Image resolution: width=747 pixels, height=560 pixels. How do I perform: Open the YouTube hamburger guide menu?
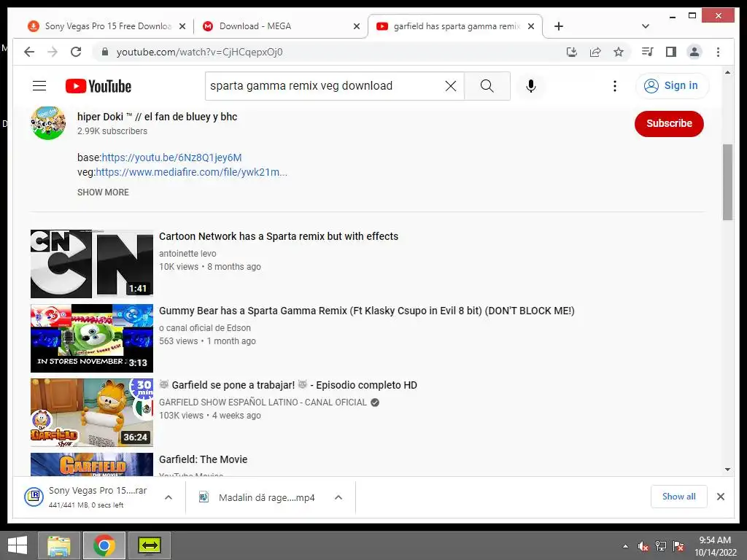click(39, 86)
